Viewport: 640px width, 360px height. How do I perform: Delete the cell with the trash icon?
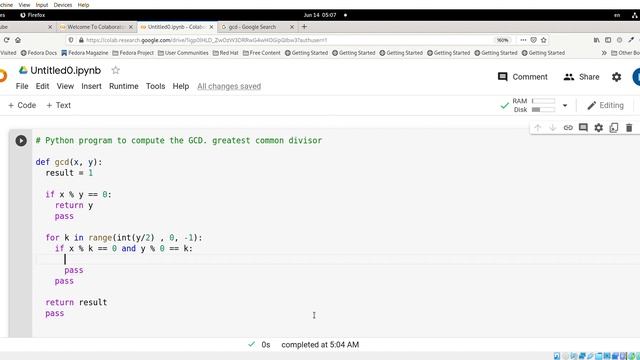click(629, 128)
